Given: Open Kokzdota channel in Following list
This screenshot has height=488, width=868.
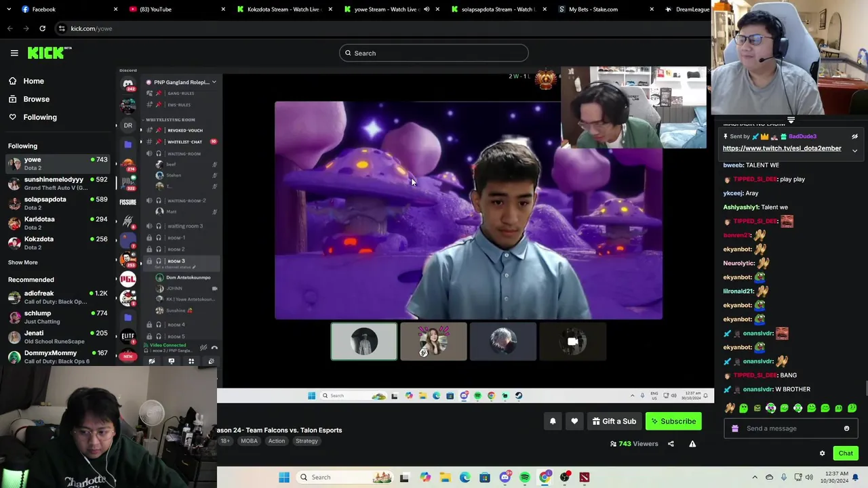Looking at the screenshot, I should 58,243.
